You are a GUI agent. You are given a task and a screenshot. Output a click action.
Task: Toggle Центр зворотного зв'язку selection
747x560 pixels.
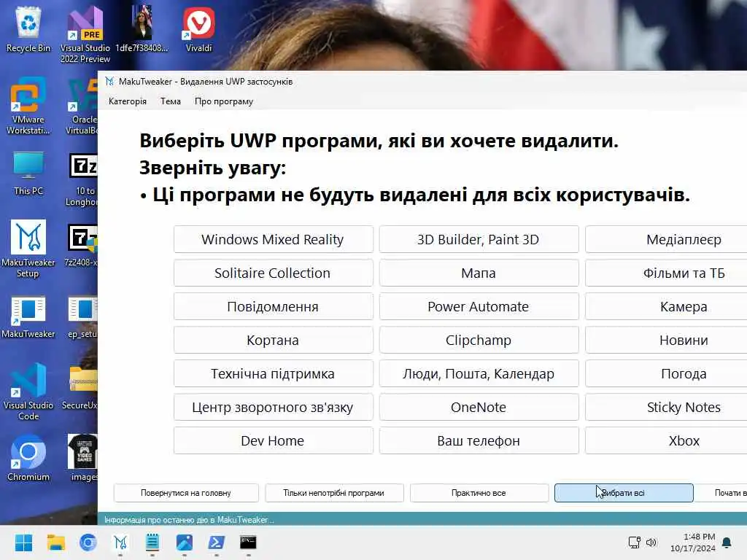tap(273, 407)
